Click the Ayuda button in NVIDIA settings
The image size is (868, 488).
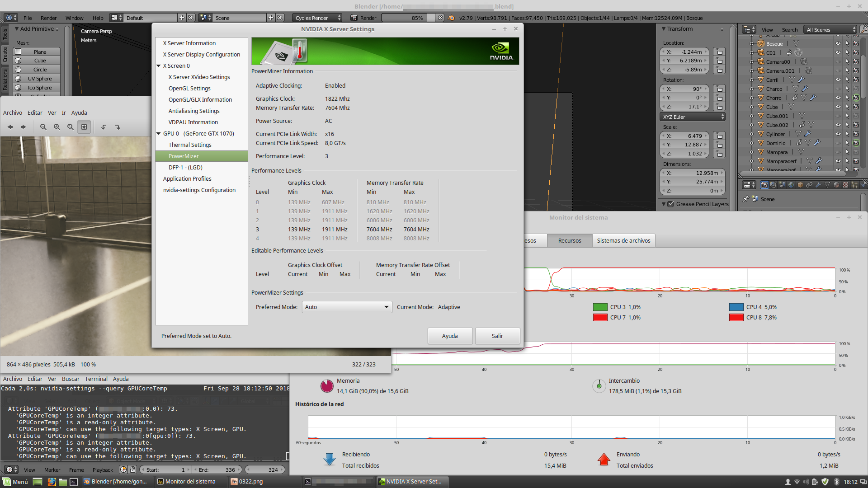tap(450, 336)
